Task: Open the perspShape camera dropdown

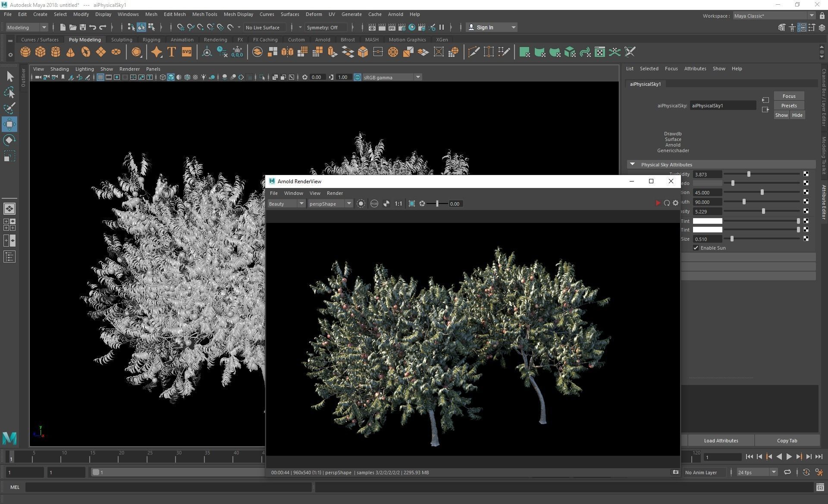Action: [330, 204]
